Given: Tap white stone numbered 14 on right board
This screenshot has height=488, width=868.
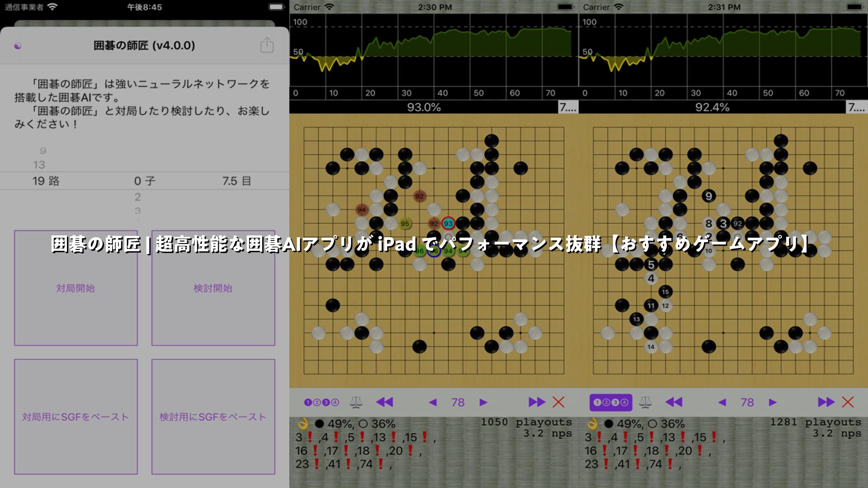Looking at the screenshot, I should (x=651, y=347).
